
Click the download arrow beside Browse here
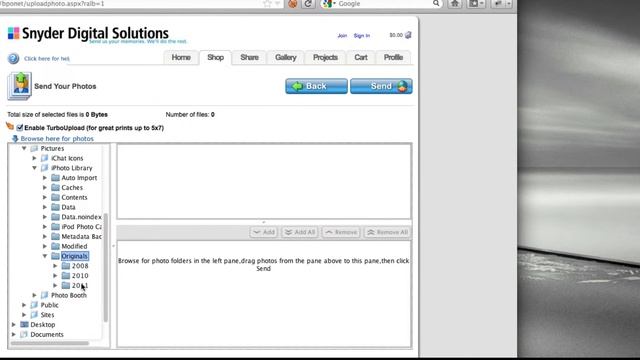pyautogui.click(x=15, y=139)
